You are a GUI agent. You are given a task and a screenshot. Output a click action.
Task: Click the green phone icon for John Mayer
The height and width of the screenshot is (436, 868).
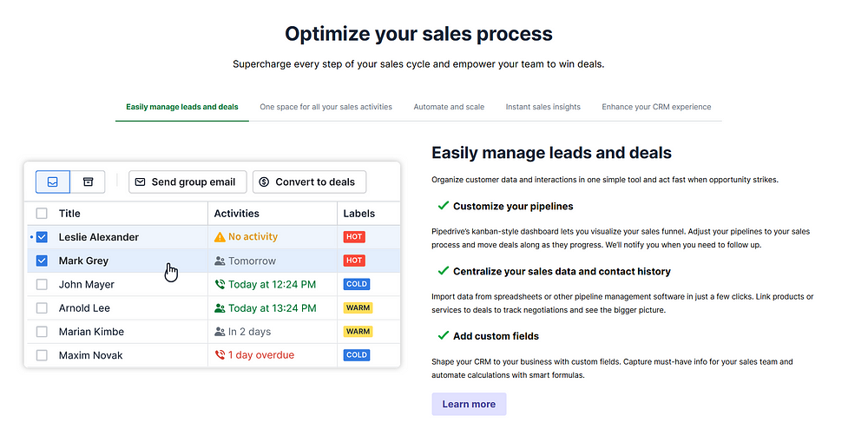point(220,284)
